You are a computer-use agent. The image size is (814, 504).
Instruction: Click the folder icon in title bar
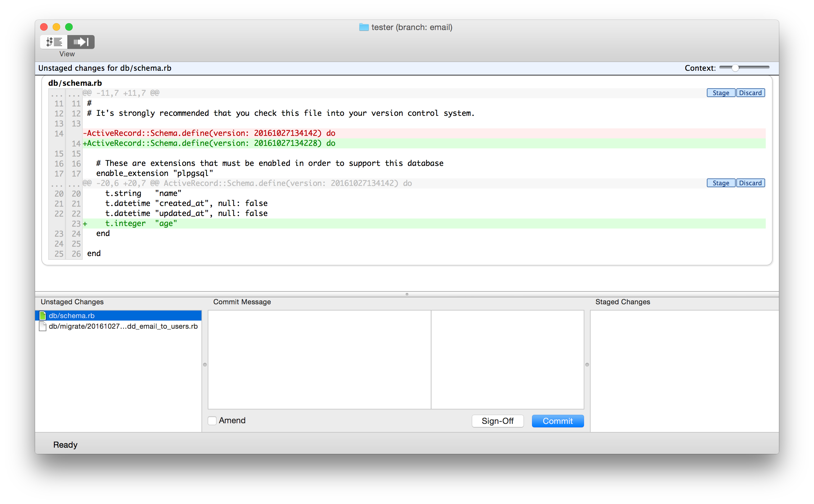click(364, 27)
